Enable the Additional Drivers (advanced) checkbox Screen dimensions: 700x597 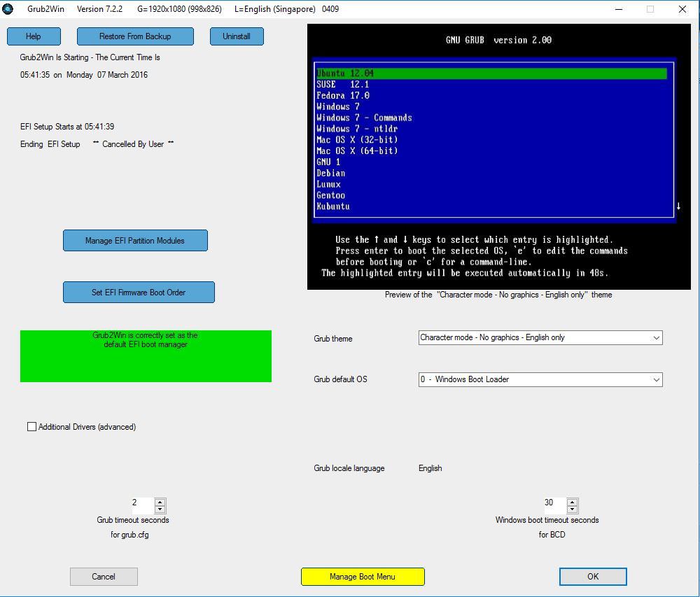[31, 426]
